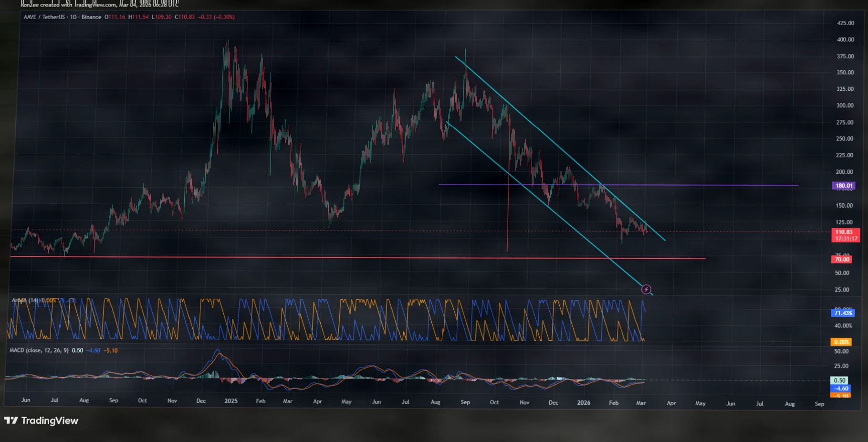
Task: Click the TradingView logo
Action: pos(41,421)
